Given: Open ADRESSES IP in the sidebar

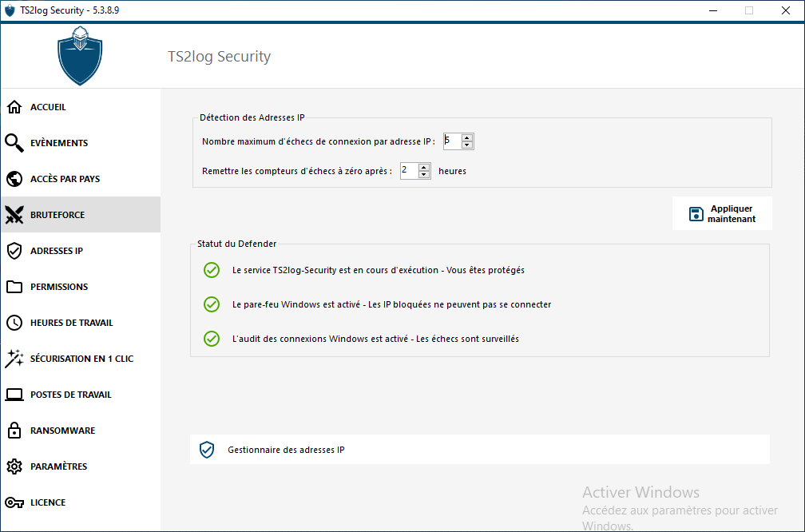Looking at the screenshot, I should (81, 251).
